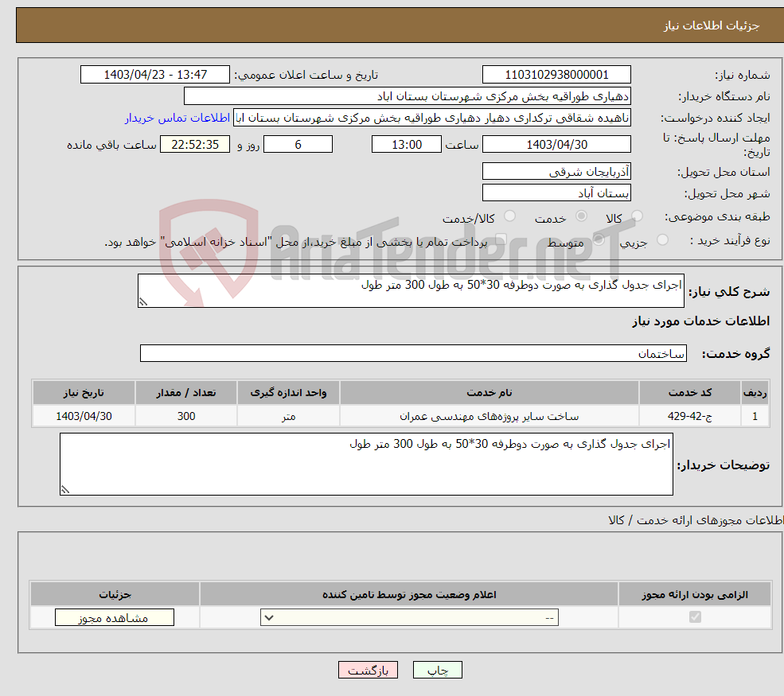Click the نام خدمت column header
Screen dimensions: 784x696
tap(490, 393)
